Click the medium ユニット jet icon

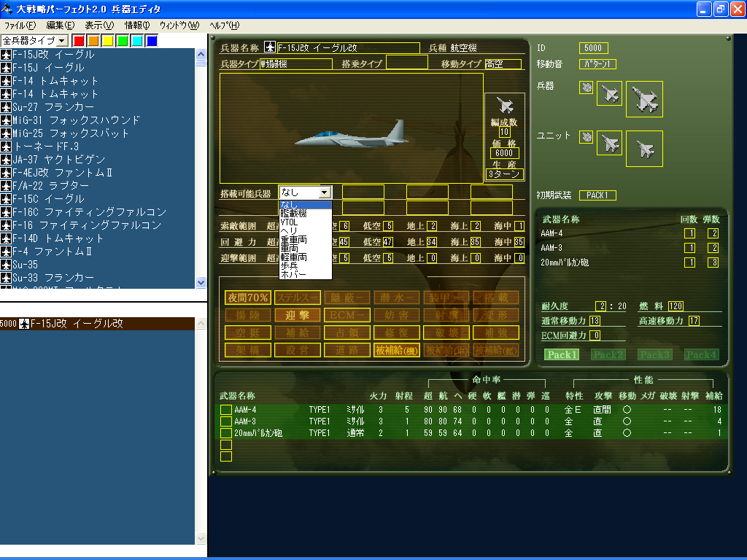coord(609,143)
